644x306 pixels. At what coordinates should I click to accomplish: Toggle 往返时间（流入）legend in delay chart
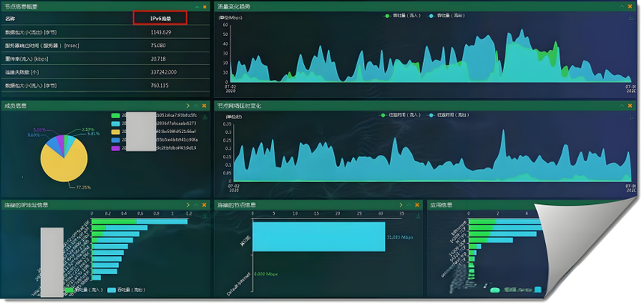[400, 115]
